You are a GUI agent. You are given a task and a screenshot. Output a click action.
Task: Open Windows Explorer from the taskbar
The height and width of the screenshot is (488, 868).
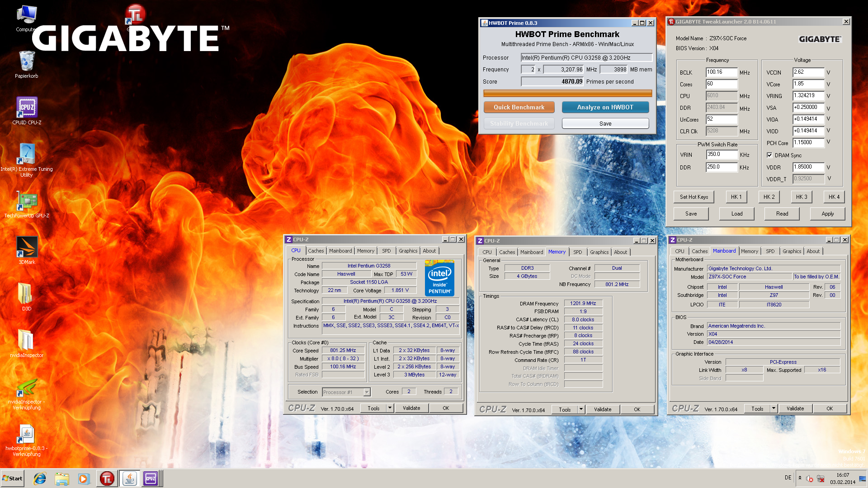[62, 479]
